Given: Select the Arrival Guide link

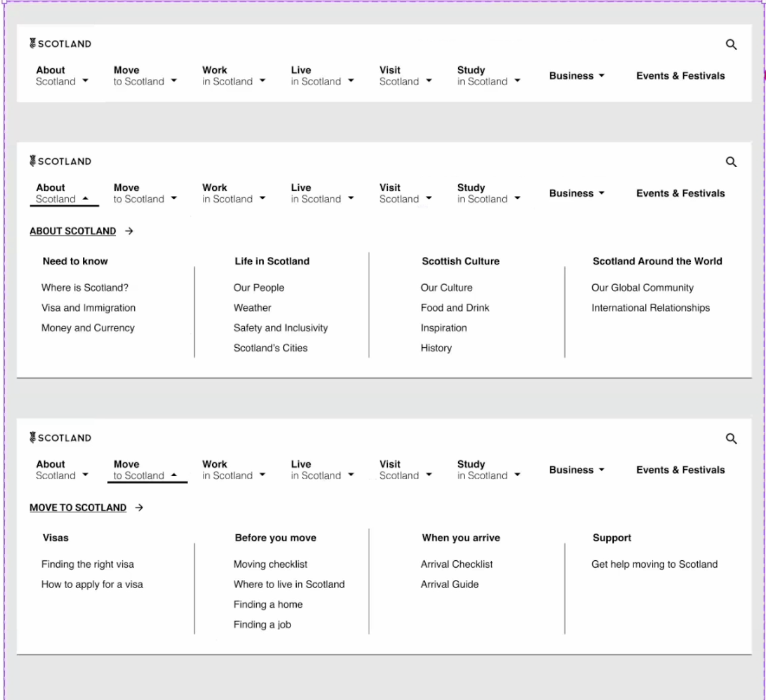Looking at the screenshot, I should click(449, 584).
